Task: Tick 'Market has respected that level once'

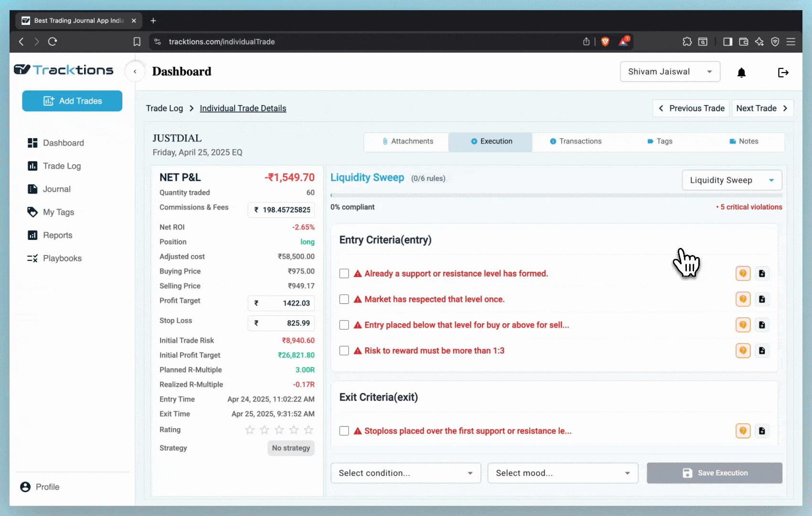Action: 344,300
